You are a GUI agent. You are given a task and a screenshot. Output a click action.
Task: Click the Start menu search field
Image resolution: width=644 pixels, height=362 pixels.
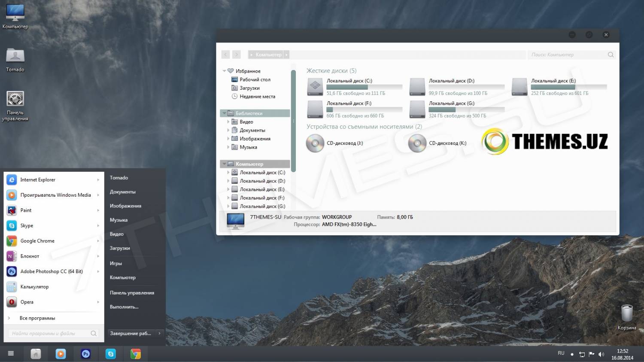click(x=49, y=333)
